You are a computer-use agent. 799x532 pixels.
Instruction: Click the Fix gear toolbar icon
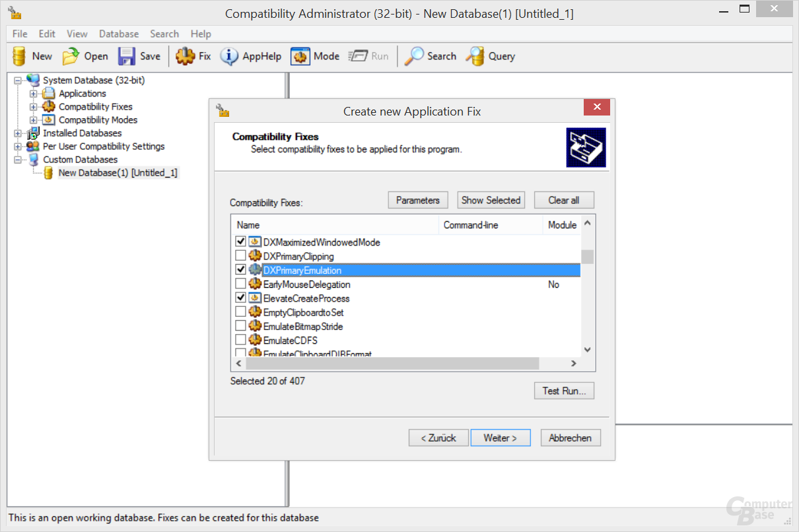point(186,56)
